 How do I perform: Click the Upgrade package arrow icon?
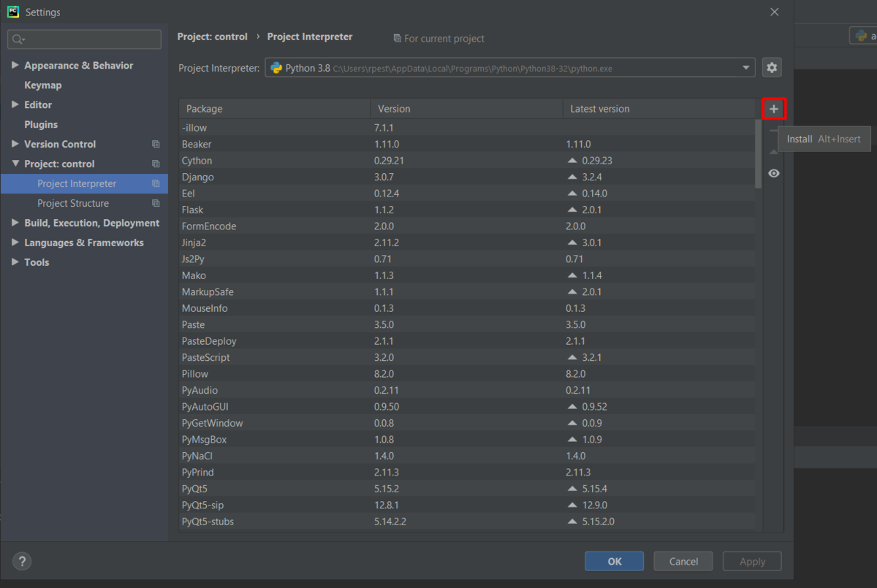(774, 152)
